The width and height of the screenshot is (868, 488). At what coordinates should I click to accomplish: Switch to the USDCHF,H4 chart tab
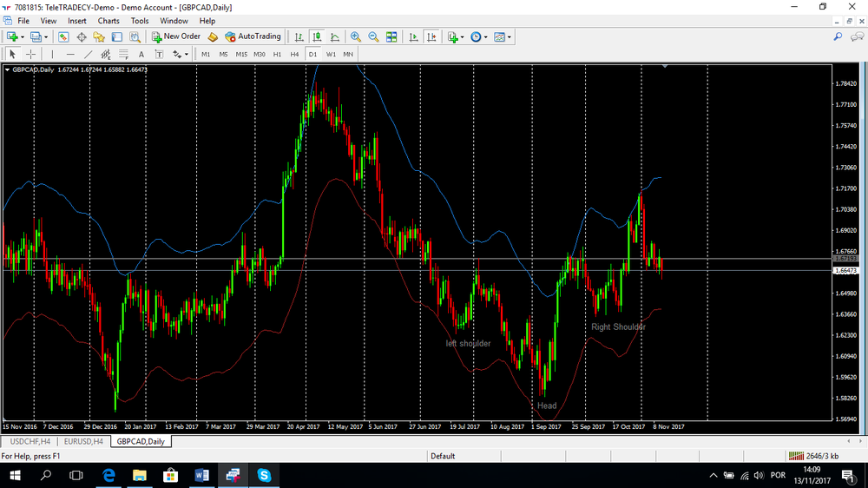pyautogui.click(x=30, y=441)
